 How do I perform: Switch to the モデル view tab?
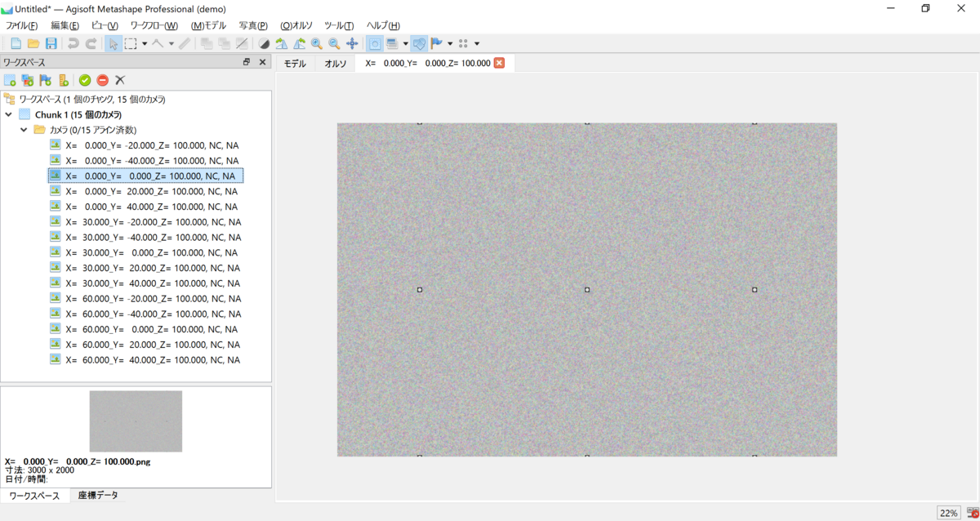(x=295, y=63)
